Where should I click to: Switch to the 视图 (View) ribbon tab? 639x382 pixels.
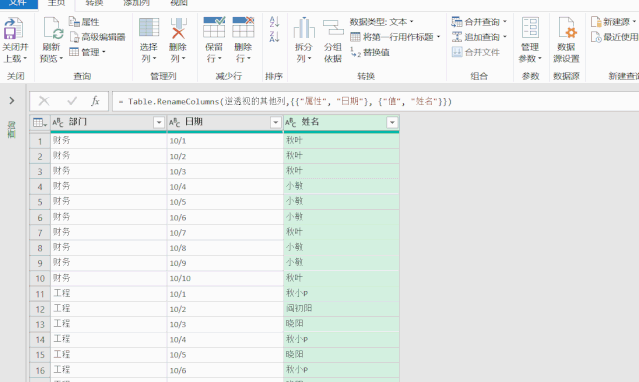point(179,3)
